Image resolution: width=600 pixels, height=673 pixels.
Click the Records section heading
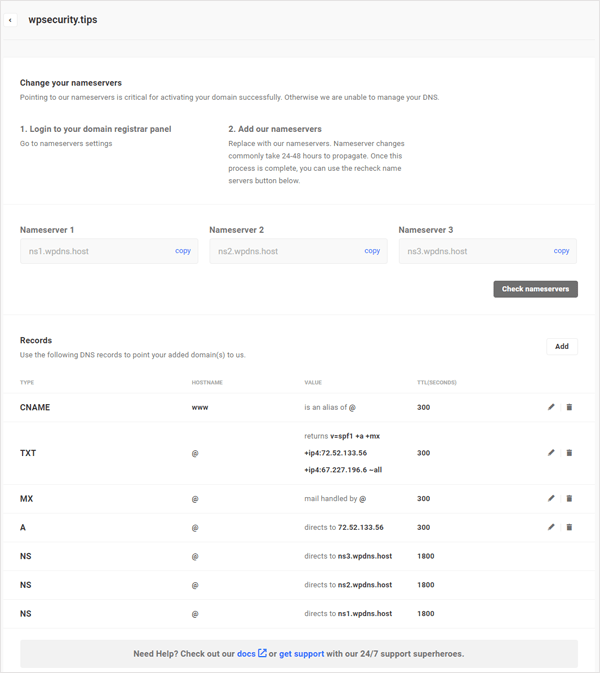36,340
